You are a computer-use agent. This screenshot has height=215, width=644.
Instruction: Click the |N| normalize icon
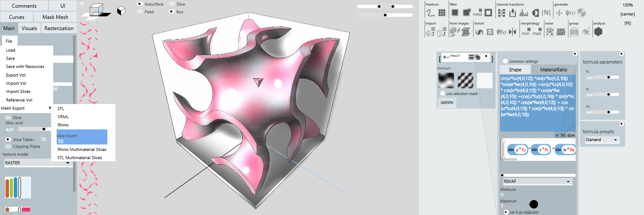547,12
